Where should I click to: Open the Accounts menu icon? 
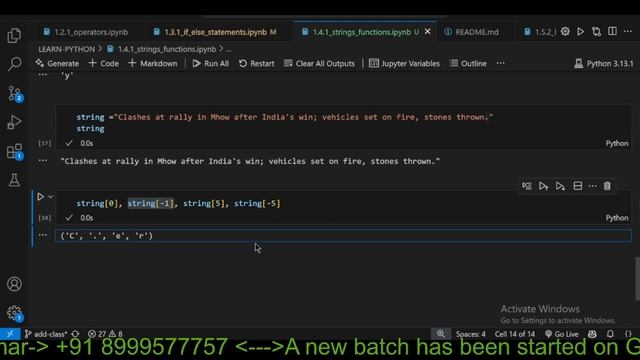tap(14, 284)
